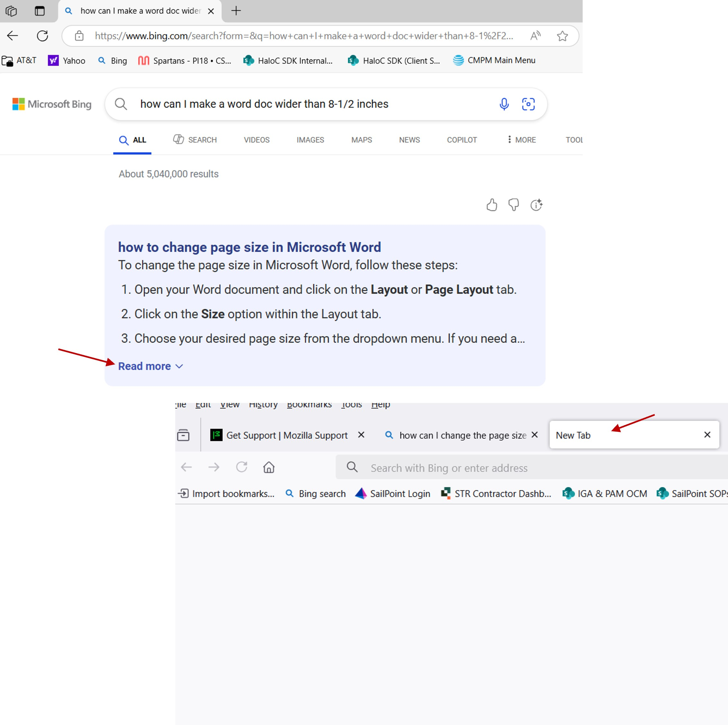Click the microphone voice search icon
728x725 pixels.
504,104
